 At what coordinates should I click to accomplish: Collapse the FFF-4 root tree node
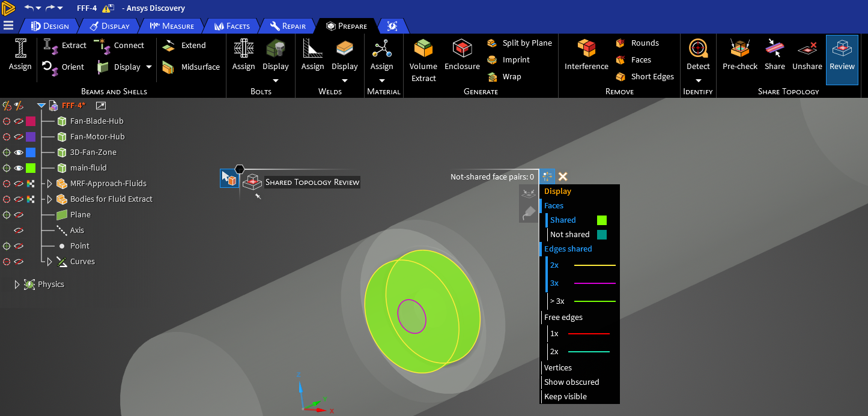pyautogui.click(x=41, y=106)
